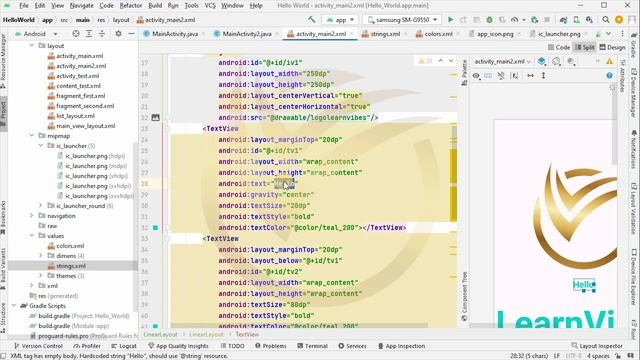Click the Search Everywhere magnifier icon
640x360 pixels.
click(606, 20)
